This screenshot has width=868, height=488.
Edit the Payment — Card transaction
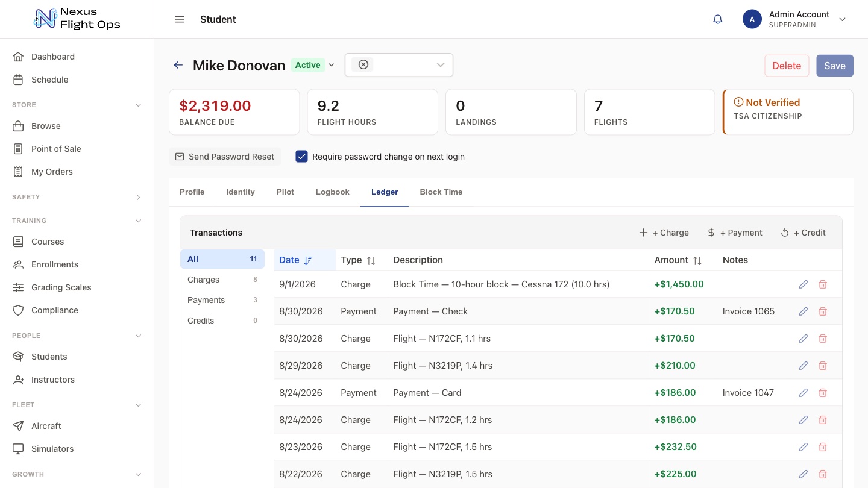[803, 393]
